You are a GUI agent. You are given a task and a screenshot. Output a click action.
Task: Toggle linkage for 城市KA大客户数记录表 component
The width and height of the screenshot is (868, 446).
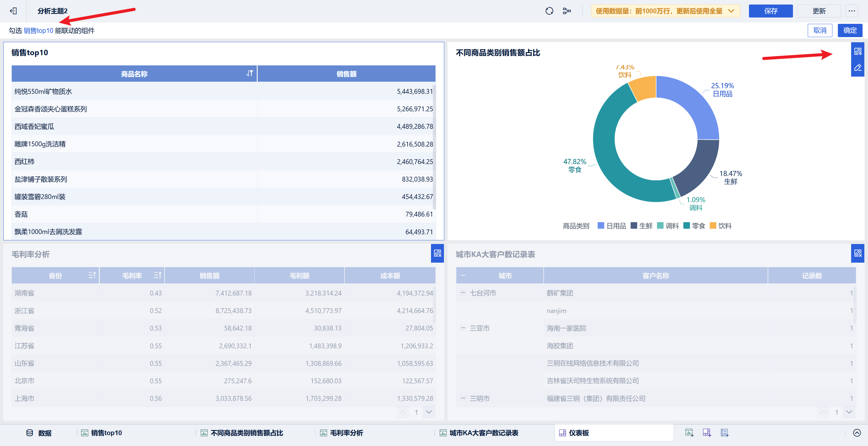[x=857, y=253]
